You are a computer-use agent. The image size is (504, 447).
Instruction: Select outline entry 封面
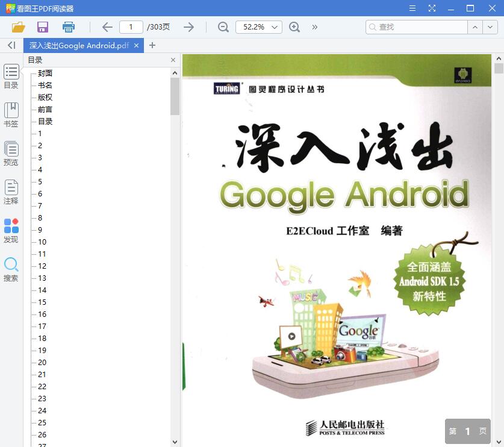[45, 73]
